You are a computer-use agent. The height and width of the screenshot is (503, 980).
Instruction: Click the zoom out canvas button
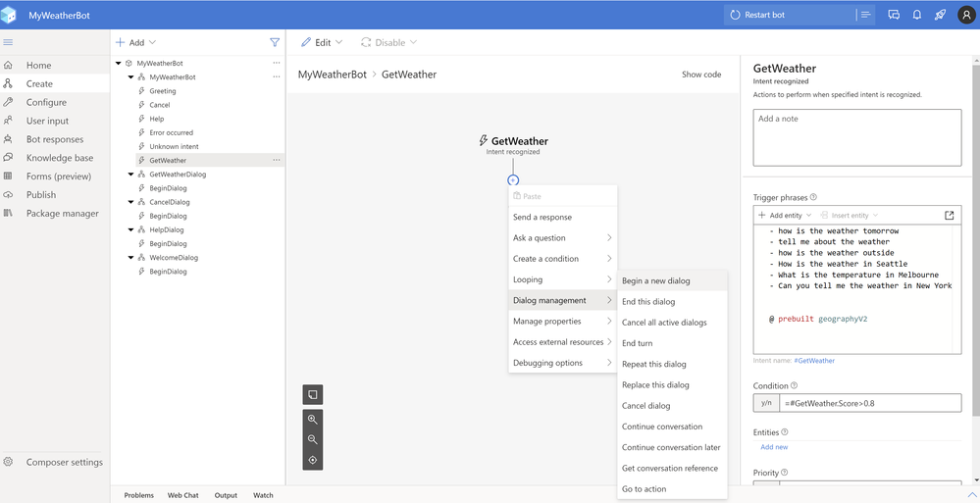[313, 440]
